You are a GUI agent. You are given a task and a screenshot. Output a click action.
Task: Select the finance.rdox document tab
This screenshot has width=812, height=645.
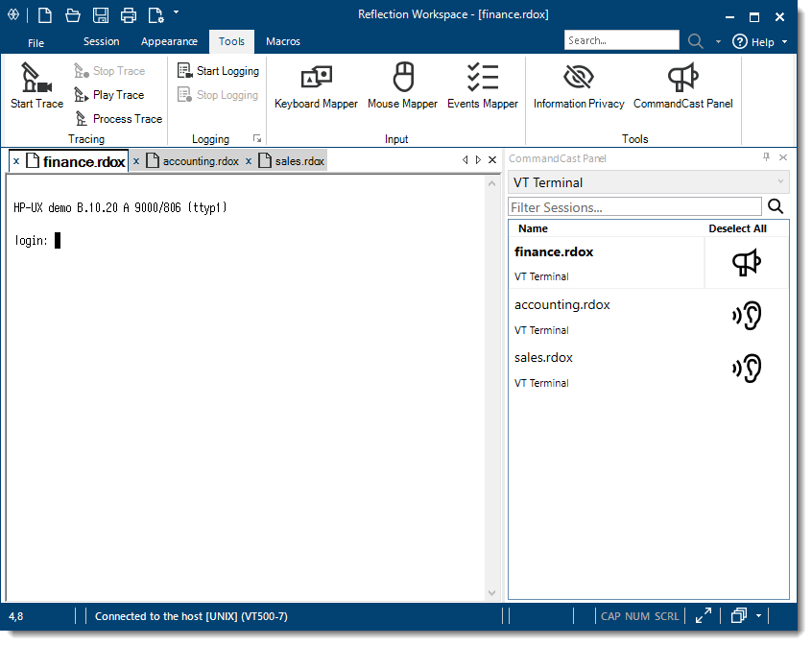(76, 161)
